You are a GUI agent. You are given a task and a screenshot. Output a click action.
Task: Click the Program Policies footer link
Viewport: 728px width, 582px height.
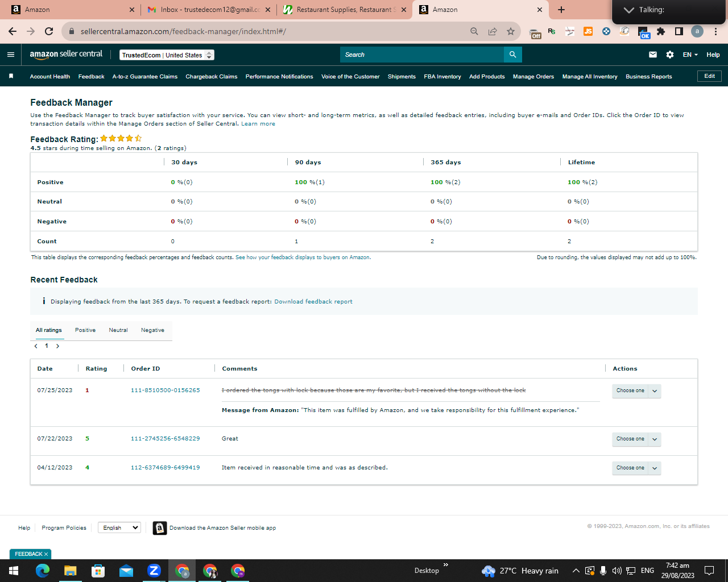64,528
